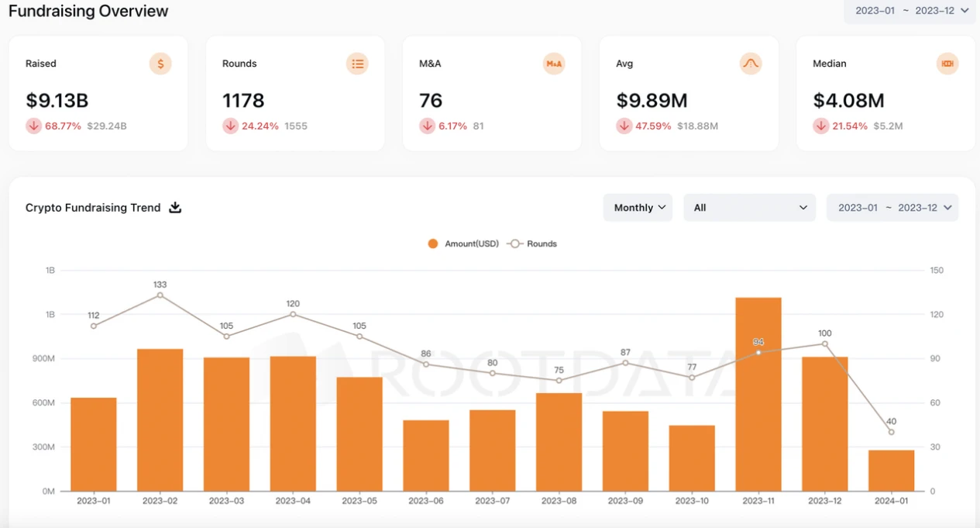Screen dimensions: 980x528
Task: Open the Monthly interval dropdown
Action: click(x=638, y=208)
